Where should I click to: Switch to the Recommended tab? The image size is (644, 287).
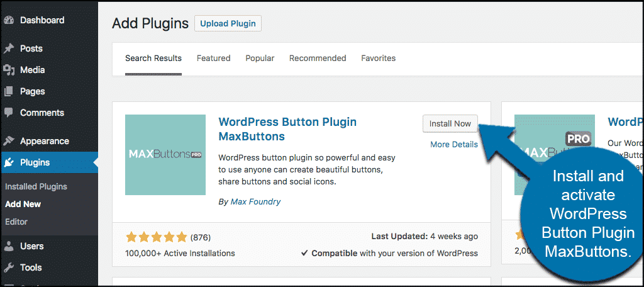coord(318,59)
